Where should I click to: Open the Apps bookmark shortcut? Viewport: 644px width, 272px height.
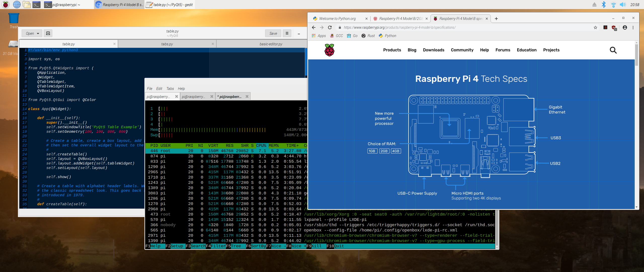(319, 36)
